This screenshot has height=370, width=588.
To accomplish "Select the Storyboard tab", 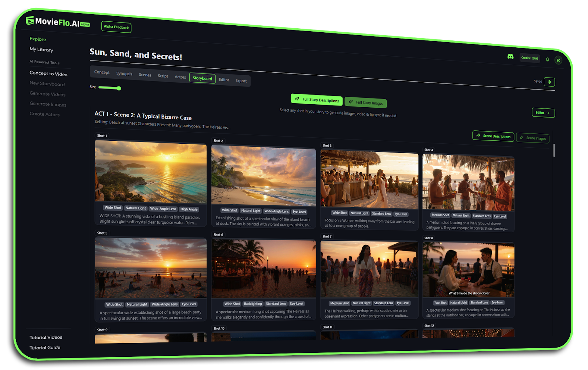I will coord(202,78).
